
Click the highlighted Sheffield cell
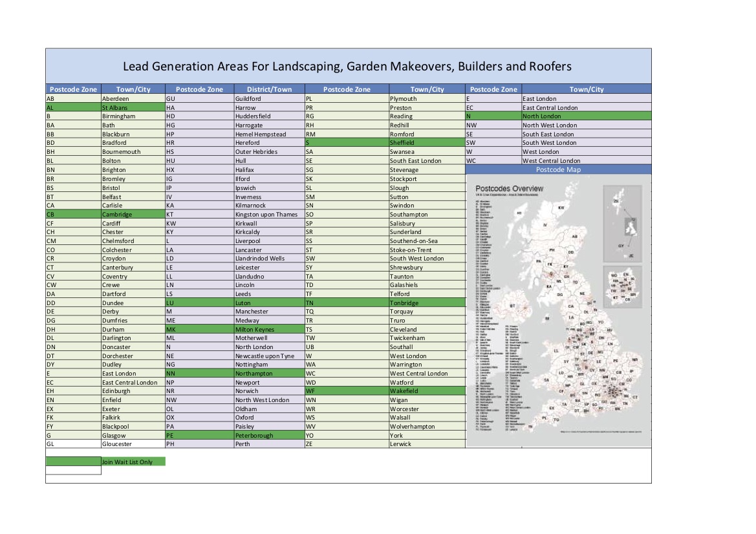pos(427,143)
